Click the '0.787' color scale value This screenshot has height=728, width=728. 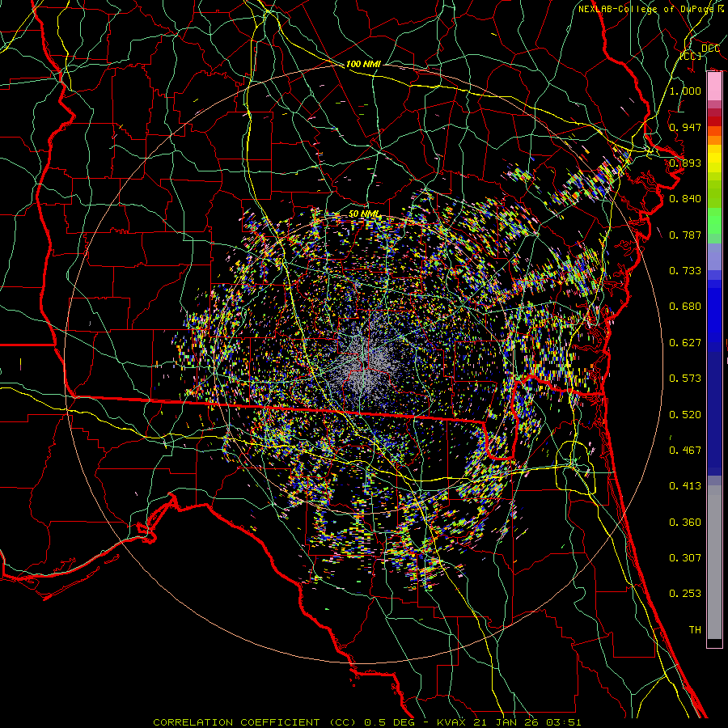685,235
